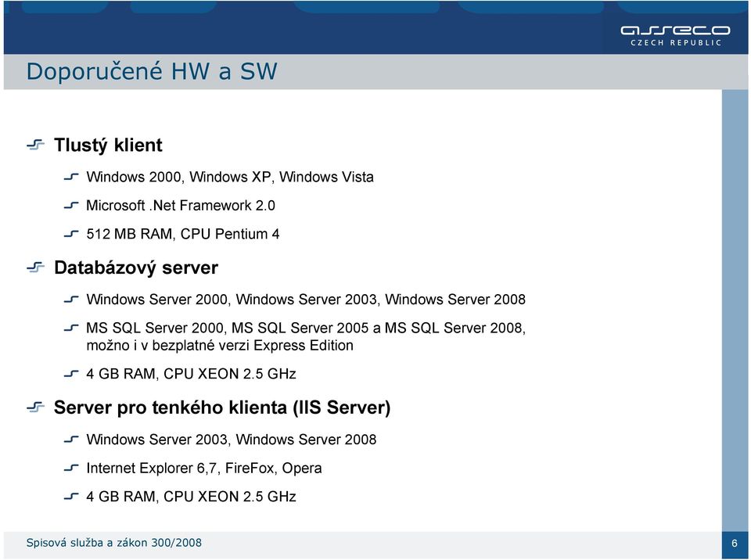This screenshot has height=560, width=751.
Task: Click the heading 'Tlustý klient'
Action: point(108,145)
